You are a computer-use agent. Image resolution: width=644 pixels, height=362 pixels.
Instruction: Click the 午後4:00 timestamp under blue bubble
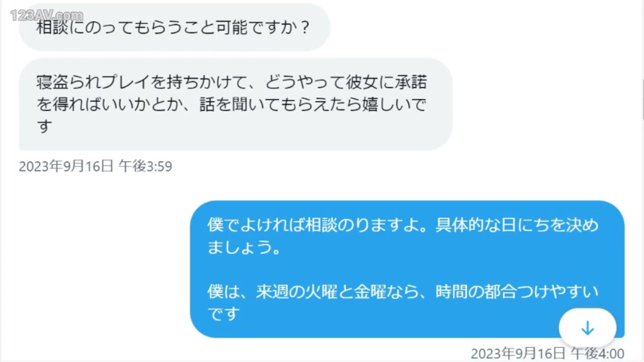[x=597, y=354]
